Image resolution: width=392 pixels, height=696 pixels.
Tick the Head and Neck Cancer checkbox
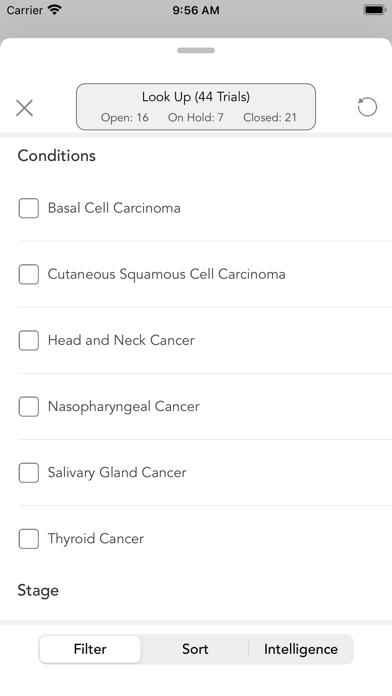(29, 340)
